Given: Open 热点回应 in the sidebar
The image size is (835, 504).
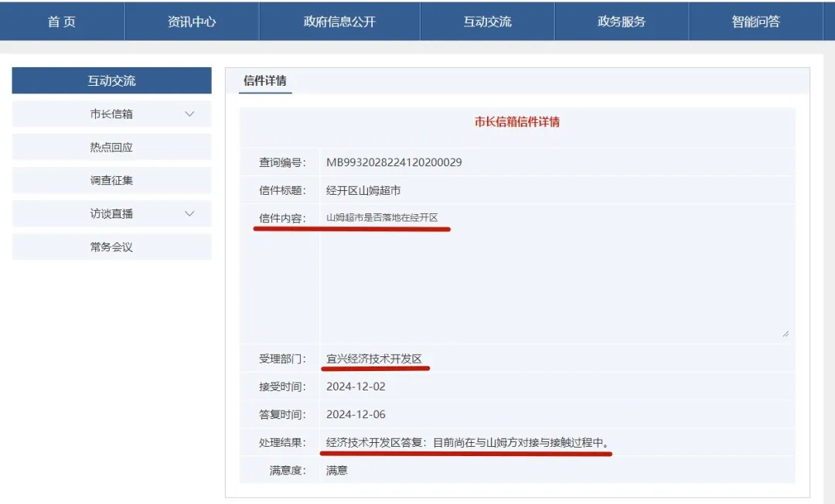Looking at the screenshot, I should point(111,148).
